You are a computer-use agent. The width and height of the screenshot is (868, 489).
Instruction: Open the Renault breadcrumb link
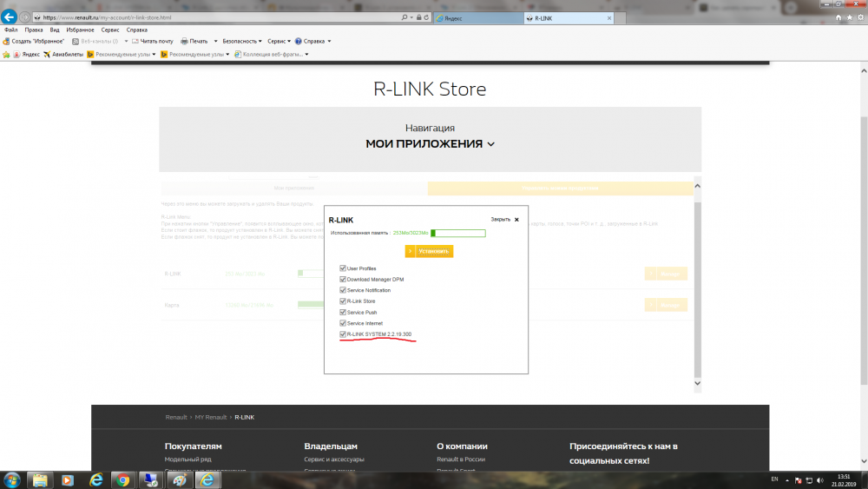coord(176,417)
